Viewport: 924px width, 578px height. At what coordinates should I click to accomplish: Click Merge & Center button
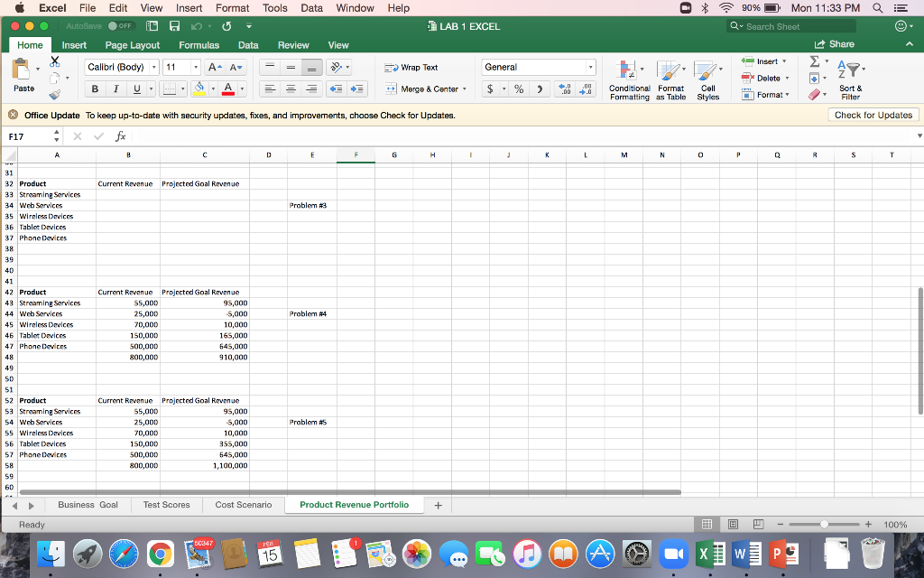pos(421,89)
